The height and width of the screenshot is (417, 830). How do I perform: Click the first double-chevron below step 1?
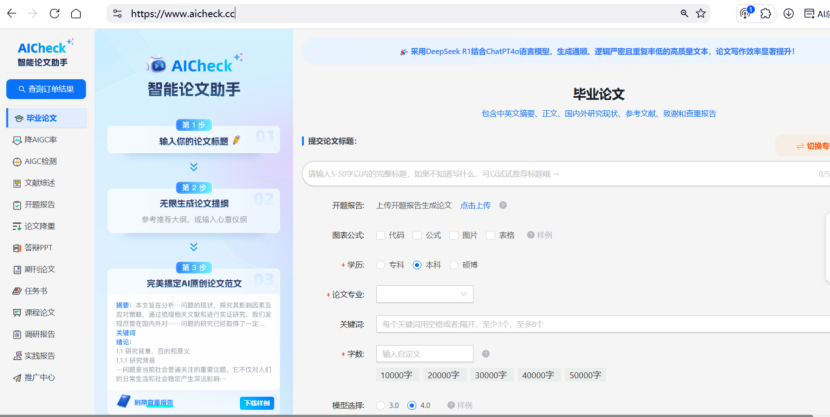pyautogui.click(x=194, y=167)
